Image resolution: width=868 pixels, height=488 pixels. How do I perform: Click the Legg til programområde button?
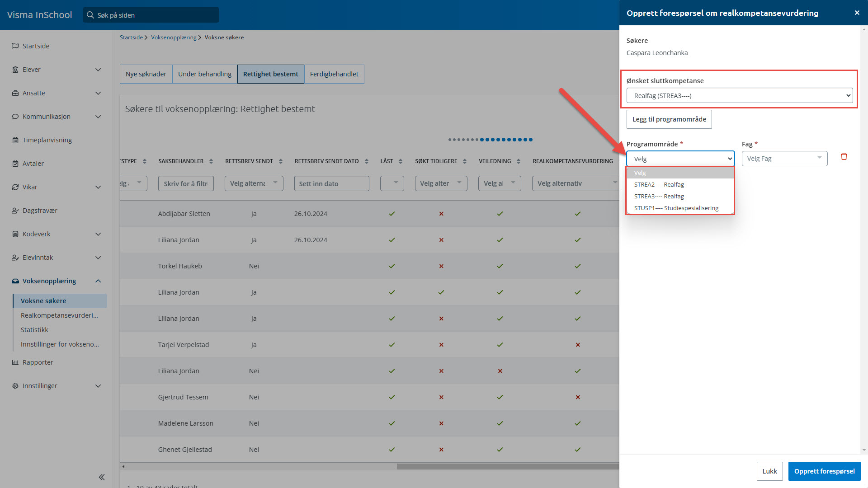pyautogui.click(x=669, y=119)
